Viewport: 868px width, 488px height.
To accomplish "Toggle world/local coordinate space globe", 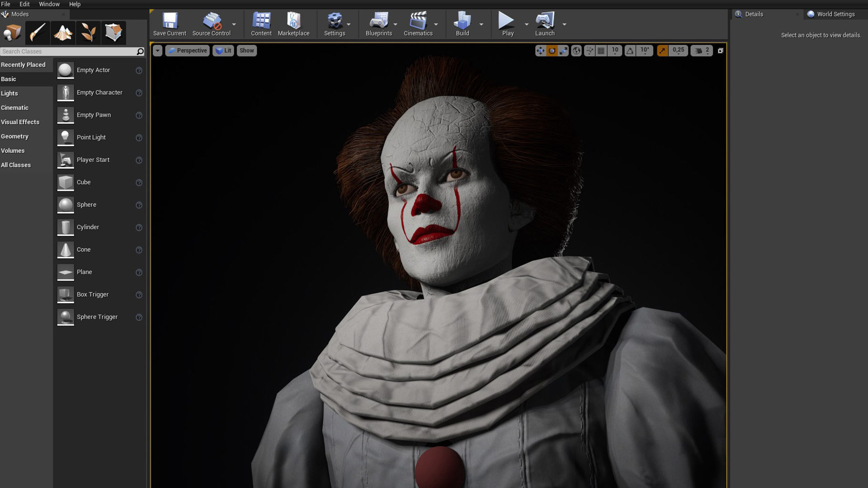I will (x=576, y=51).
